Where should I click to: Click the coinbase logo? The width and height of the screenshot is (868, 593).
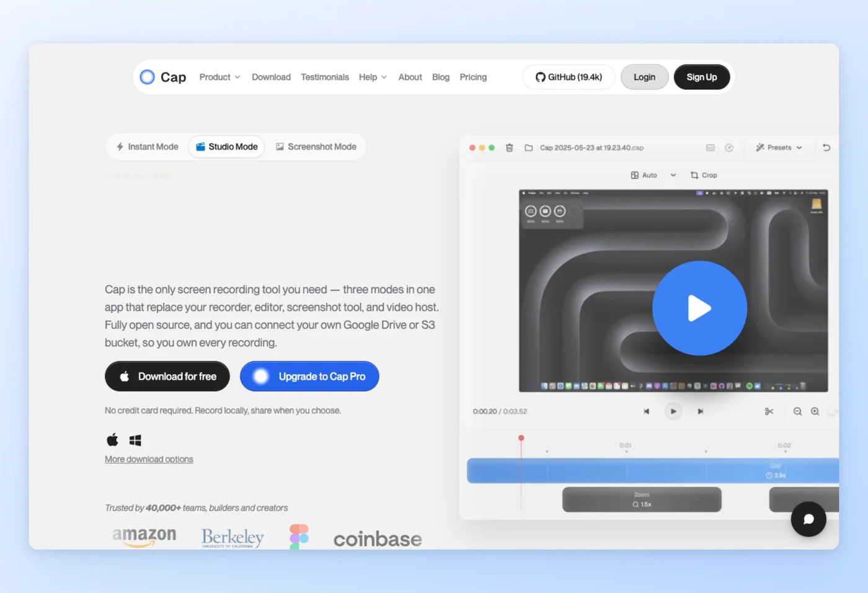tap(378, 539)
